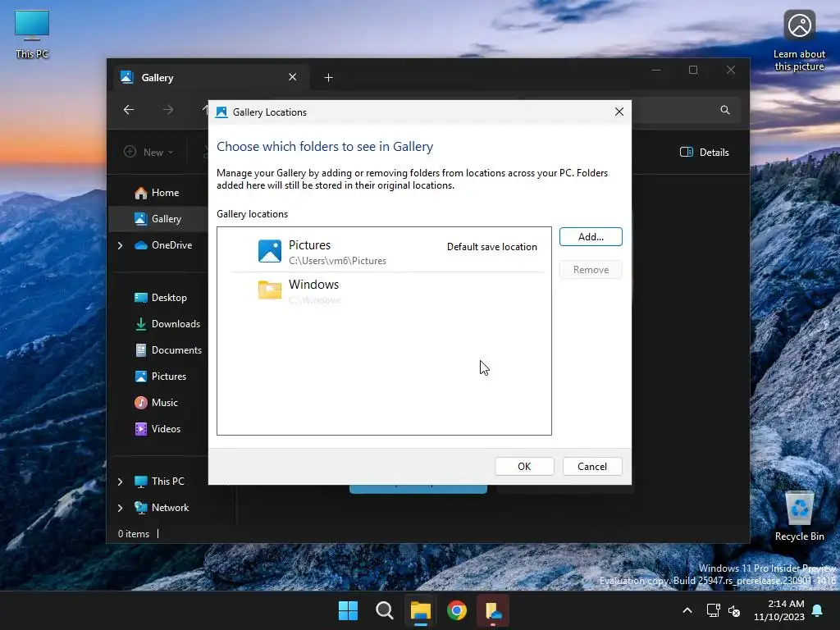Close the Gallery Locations dialog

point(619,112)
